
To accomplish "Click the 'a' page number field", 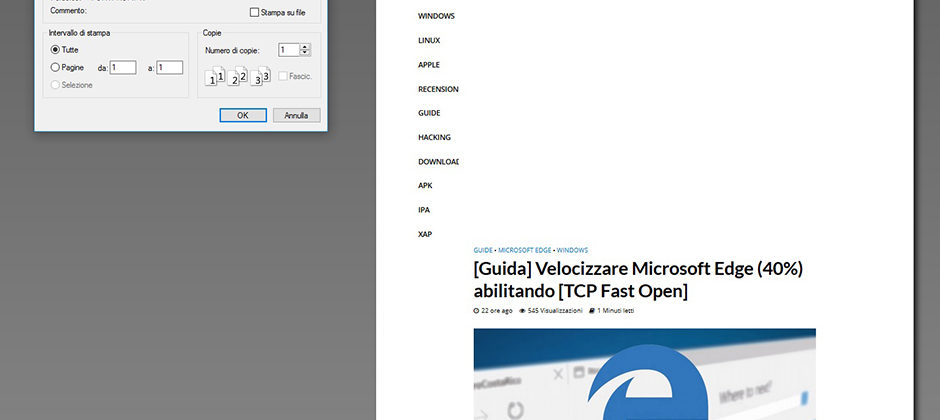I will 170,68.
